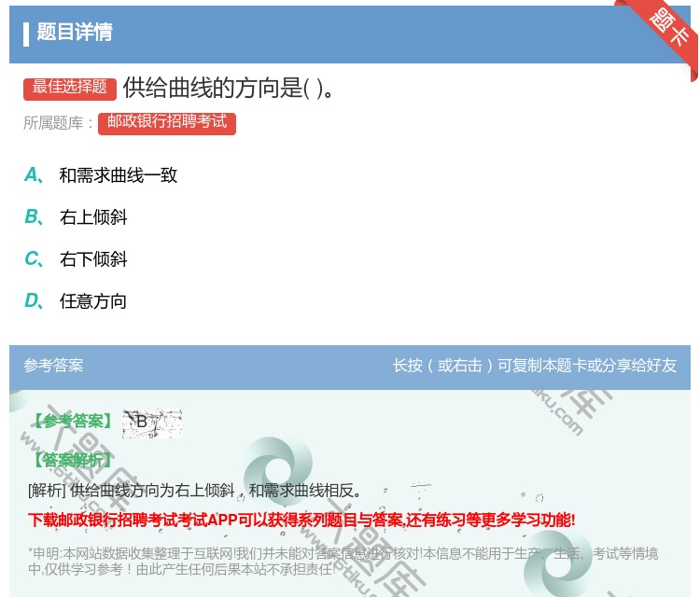Select option A 和需求曲线一致
Image resolution: width=700 pixels, height=597 pixels.
click(x=101, y=175)
